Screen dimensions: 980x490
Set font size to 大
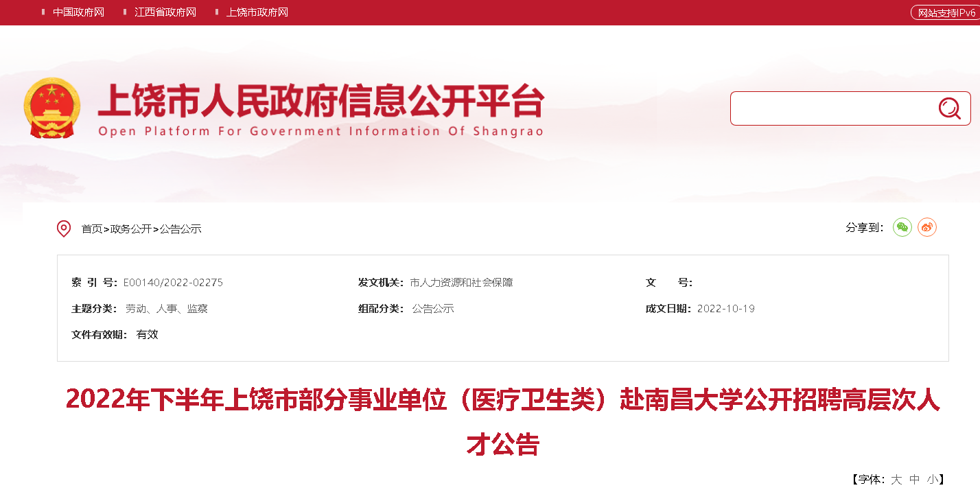coord(896,479)
